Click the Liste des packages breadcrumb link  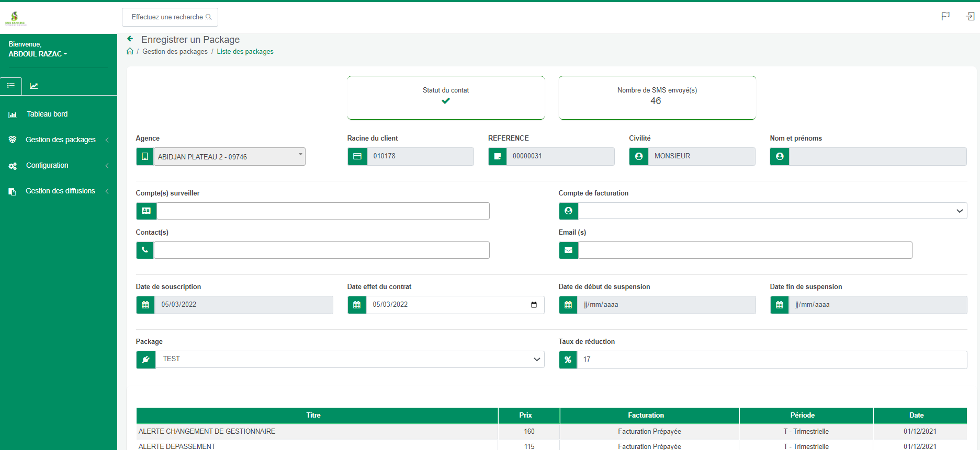[x=245, y=51]
